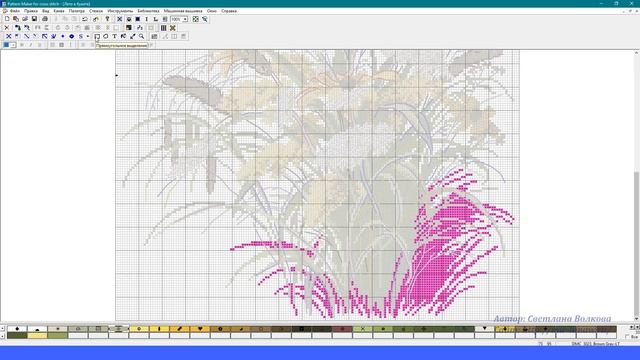Click the Save diskette icon

click(34, 19)
